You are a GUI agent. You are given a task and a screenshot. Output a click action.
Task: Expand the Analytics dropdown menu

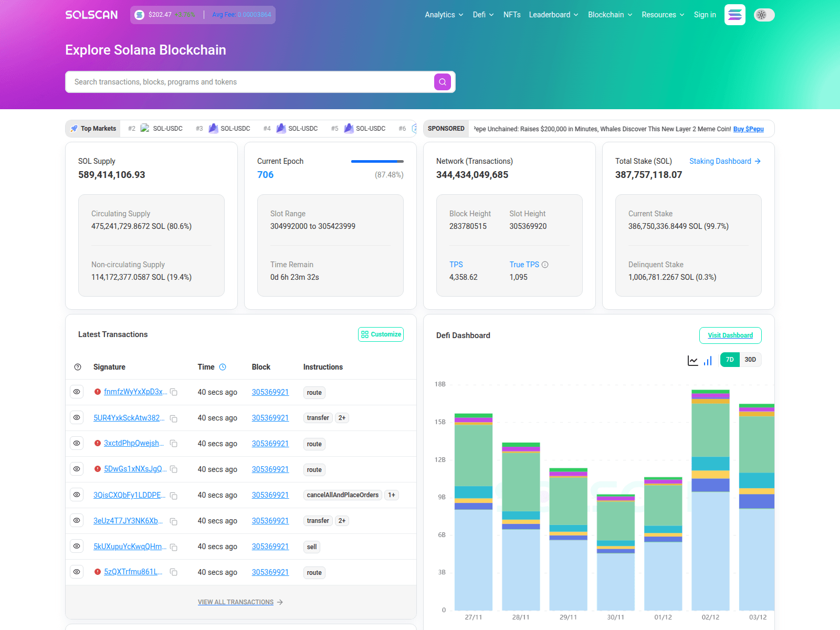(x=444, y=15)
